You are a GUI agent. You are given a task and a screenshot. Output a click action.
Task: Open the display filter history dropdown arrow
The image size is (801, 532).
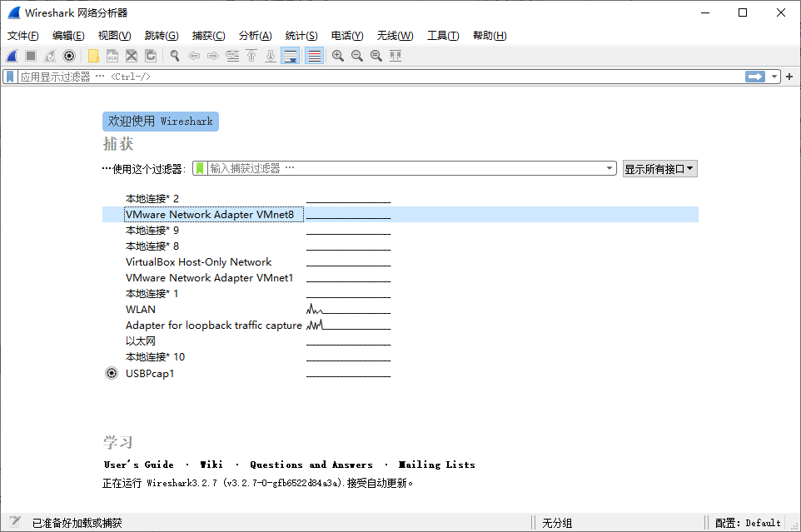coord(774,77)
